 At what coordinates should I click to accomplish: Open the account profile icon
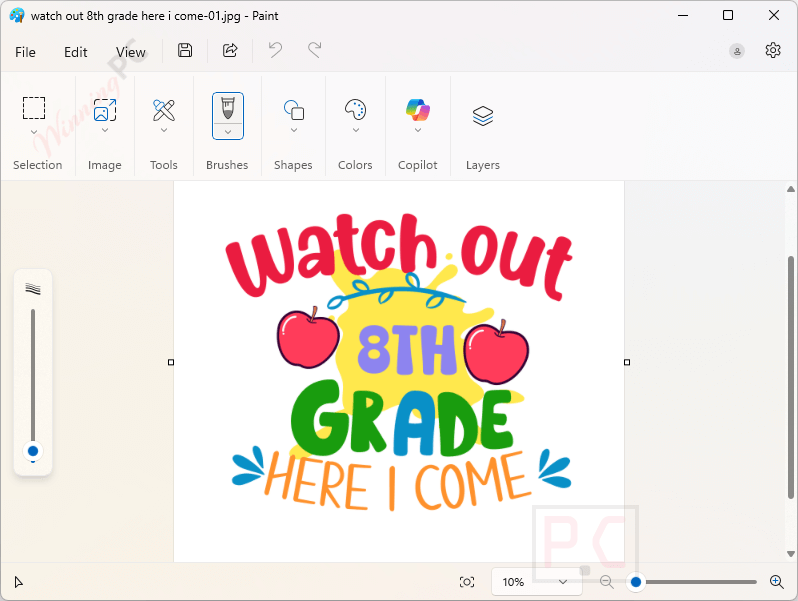coord(737,51)
